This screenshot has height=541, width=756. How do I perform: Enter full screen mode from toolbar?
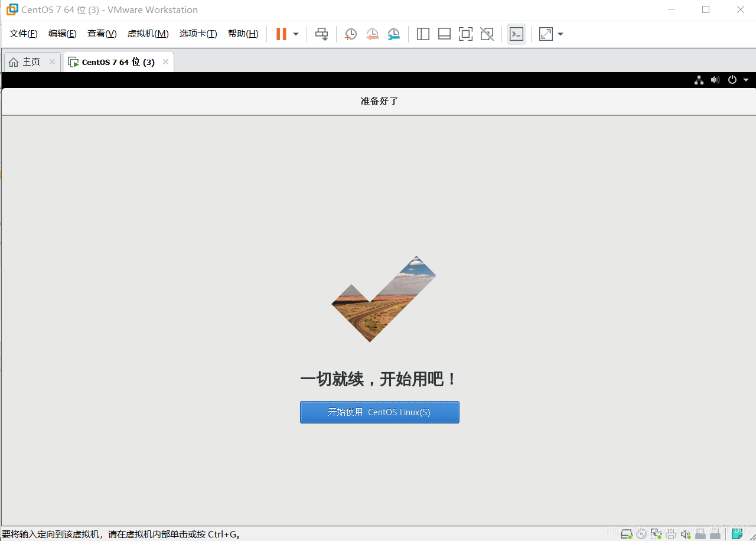tap(465, 34)
